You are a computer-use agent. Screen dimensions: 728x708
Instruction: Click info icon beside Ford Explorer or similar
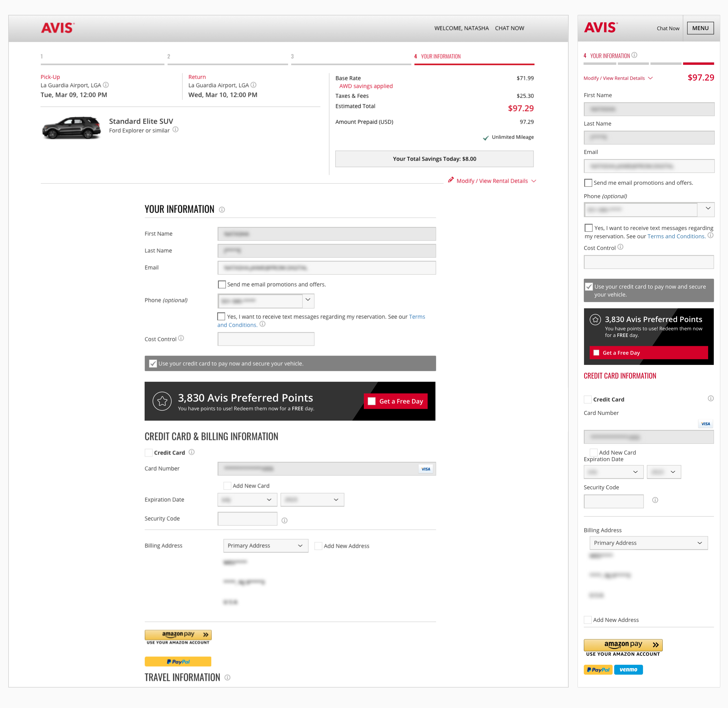[x=175, y=130]
